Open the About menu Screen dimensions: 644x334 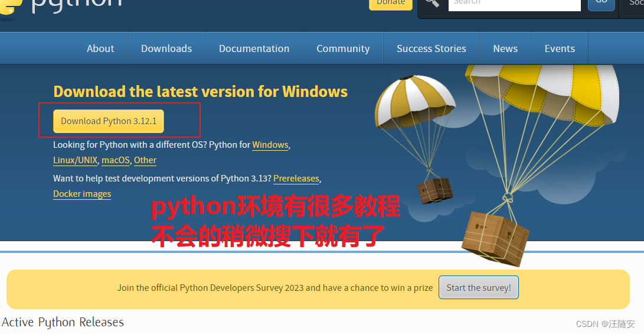tap(100, 48)
